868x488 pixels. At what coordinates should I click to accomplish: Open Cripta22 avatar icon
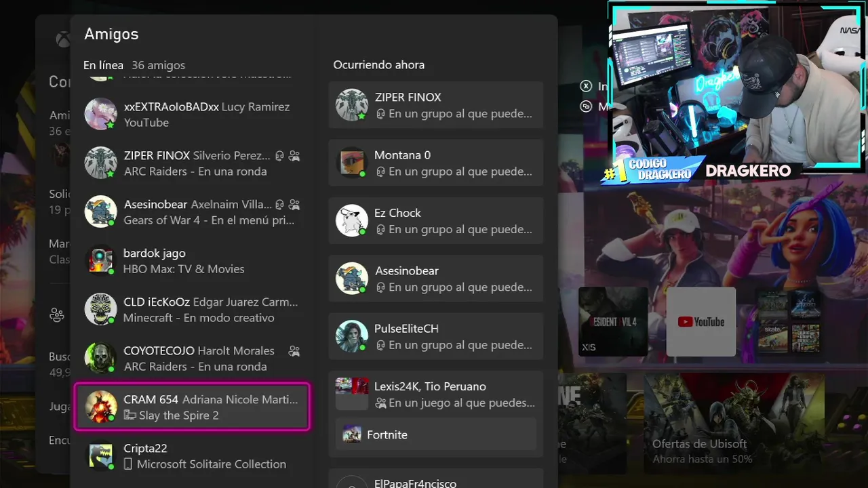(100, 455)
